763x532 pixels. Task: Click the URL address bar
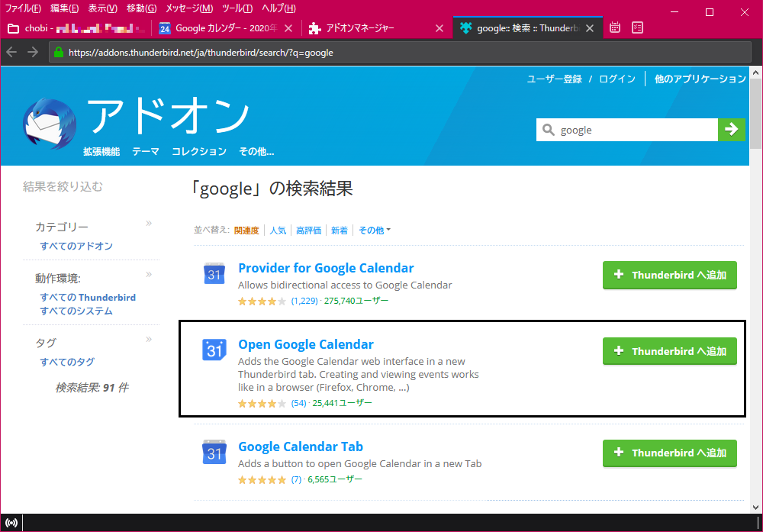point(400,52)
